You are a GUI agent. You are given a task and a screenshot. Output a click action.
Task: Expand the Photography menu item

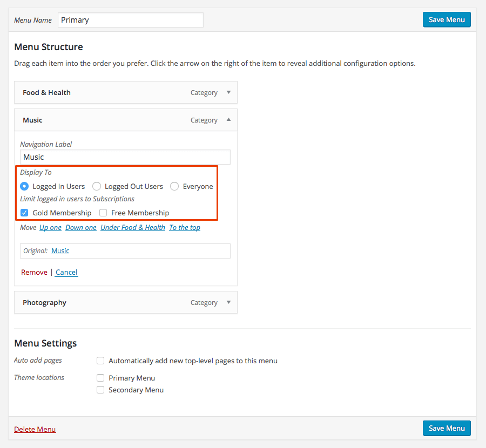point(228,302)
